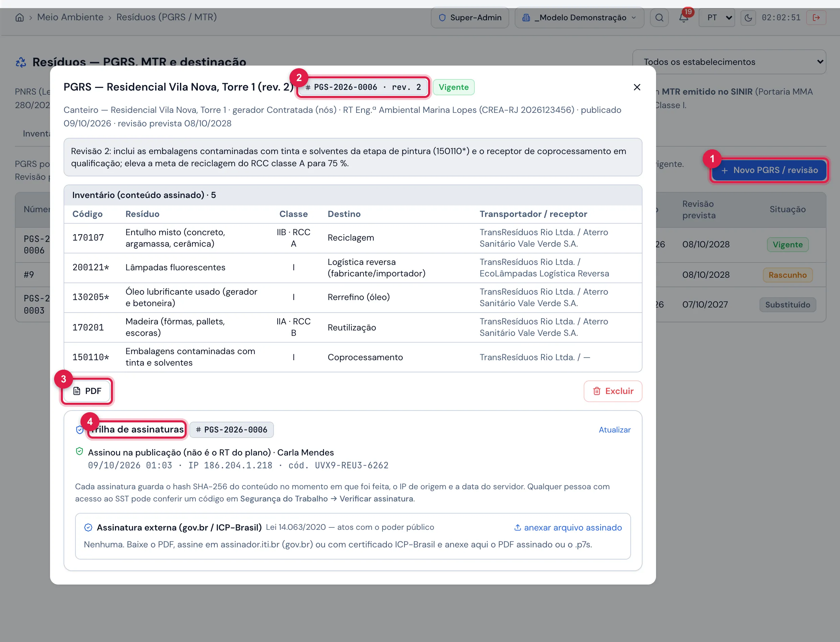Click the recycle icon beside Resíduos heading

(x=21, y=62)
